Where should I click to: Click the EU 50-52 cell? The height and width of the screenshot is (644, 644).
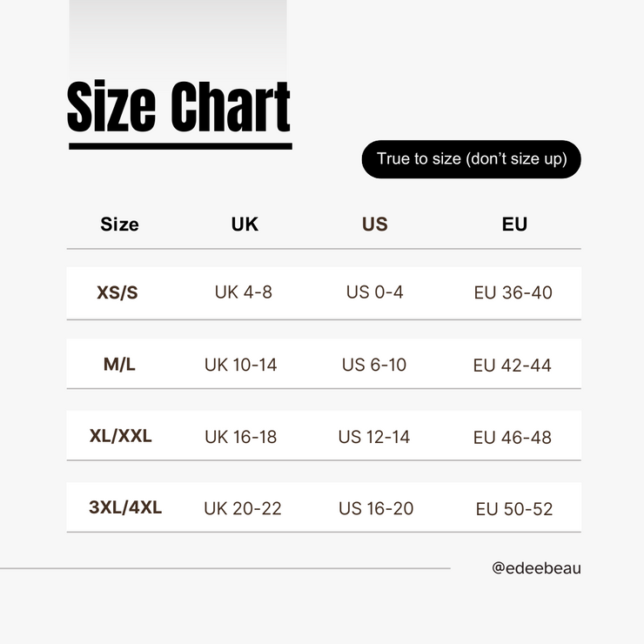514,508
